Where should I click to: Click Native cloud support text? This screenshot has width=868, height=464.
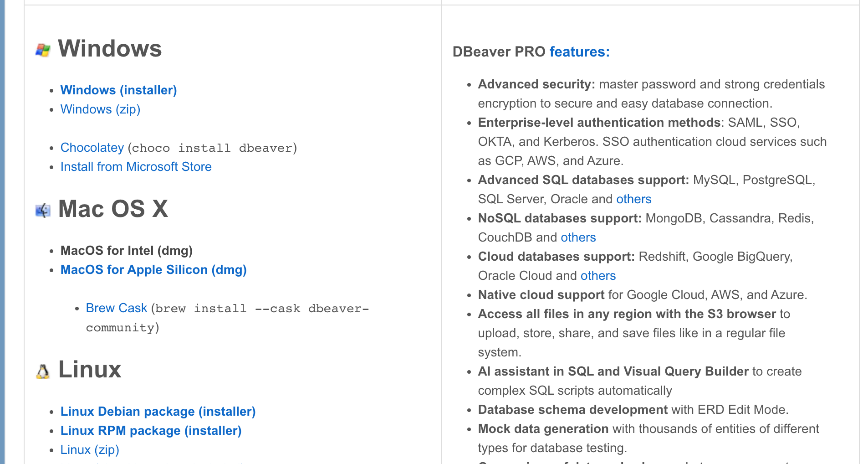[541, 295]
